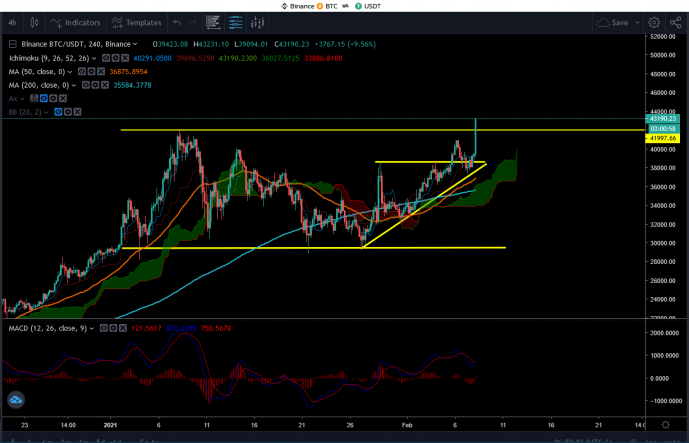
Task: Click the Save button label
Action: [620, 22]
